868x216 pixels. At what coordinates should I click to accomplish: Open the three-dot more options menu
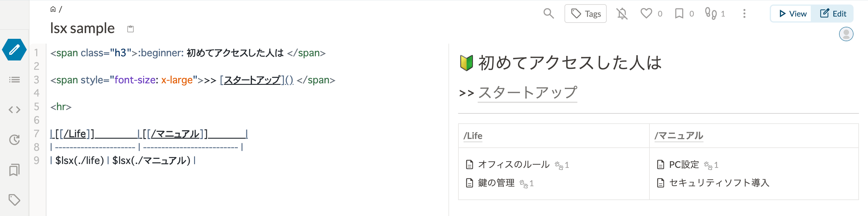[744, 14]
